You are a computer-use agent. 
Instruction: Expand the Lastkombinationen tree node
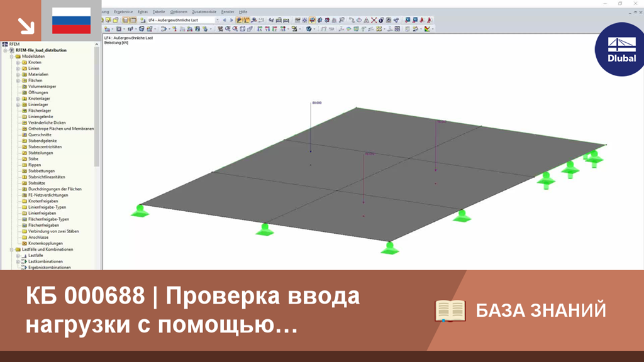[x=18, y=261]
